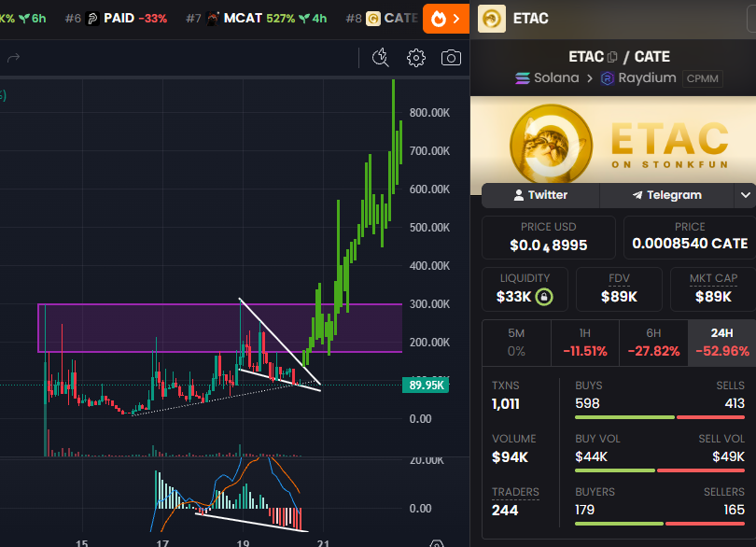
Task: Click the 89.95K current price label
Action: 426,385
